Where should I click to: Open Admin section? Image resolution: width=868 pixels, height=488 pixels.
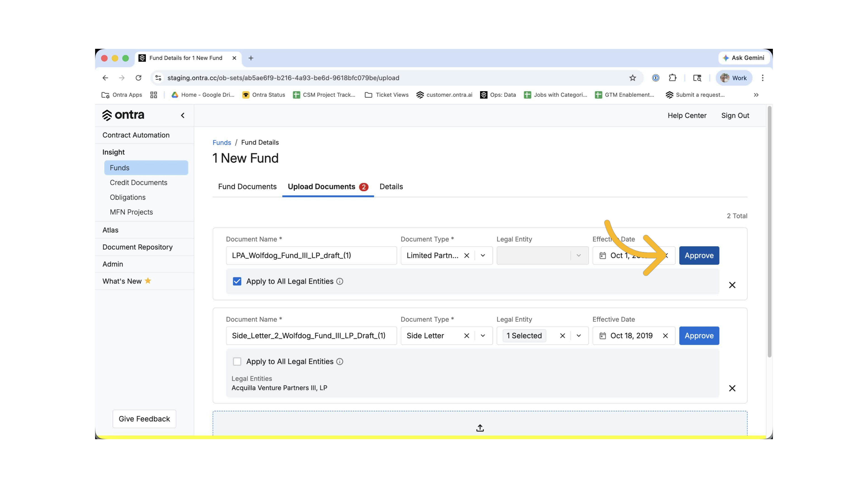point(113,264)
